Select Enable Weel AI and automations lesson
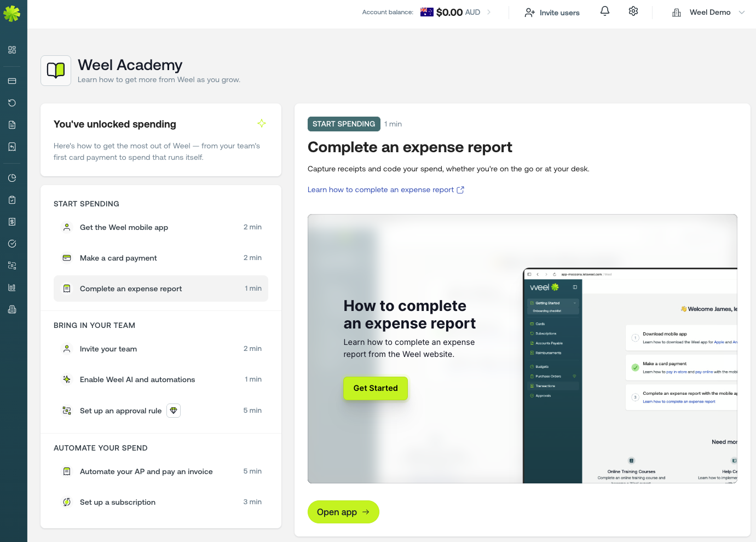This screenshot has width=756, height=542. pos(161,379)
